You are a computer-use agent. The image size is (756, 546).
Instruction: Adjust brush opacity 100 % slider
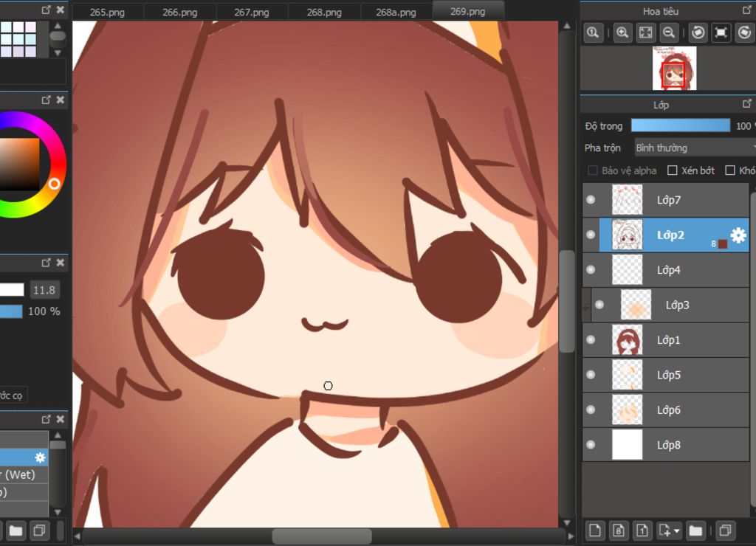click(11, 311)
